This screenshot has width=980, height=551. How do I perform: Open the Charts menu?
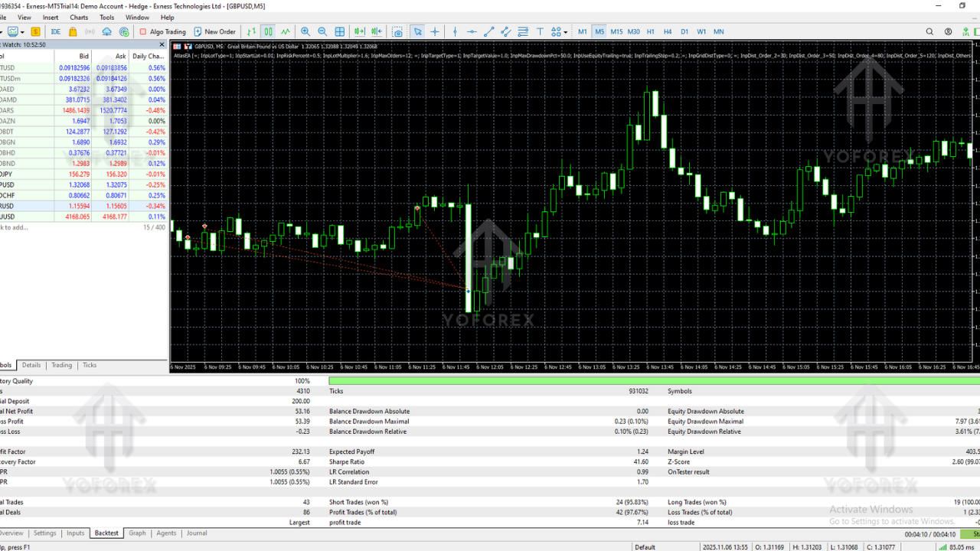coord(79,17)
